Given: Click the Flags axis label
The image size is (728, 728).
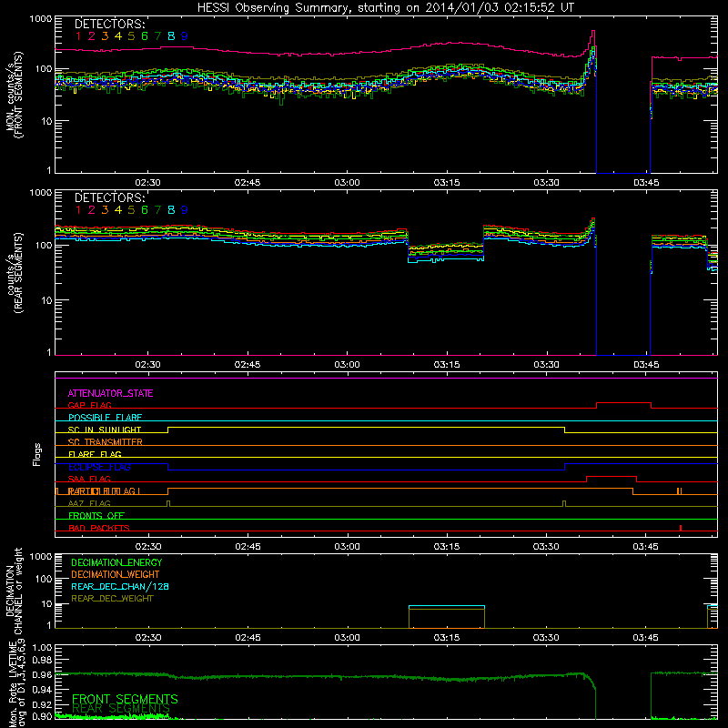Looking at the screenshot, I should pos(37,454).
